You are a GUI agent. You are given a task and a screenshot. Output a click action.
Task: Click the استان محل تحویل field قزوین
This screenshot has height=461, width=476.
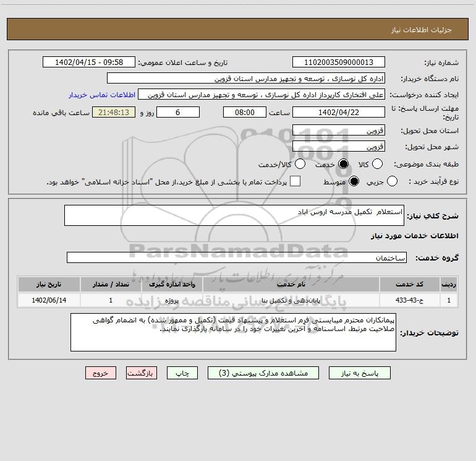pyautogui.click(x=339, y=131)
